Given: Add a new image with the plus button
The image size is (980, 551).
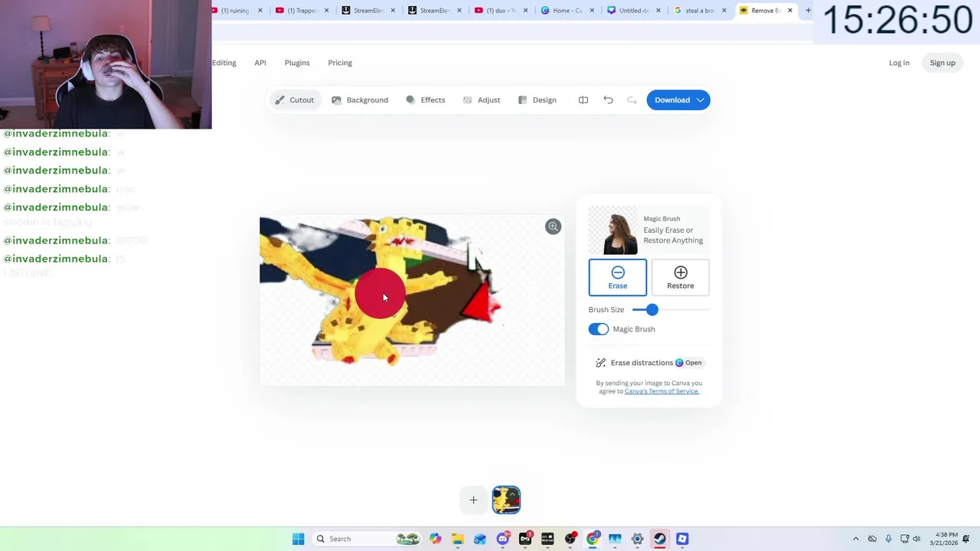Looking at the screenshot, I should click(x=473, y=500).
